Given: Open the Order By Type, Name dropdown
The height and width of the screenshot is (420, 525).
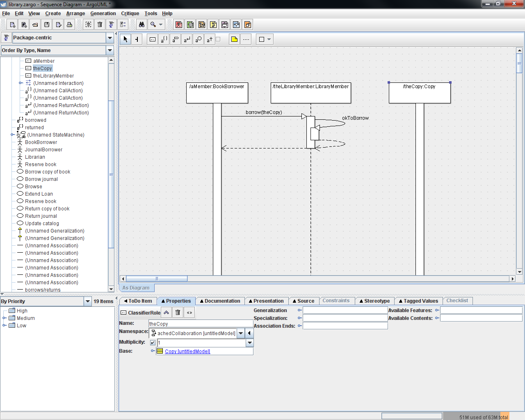Looking at the screenshot, I should pyautogui.click(x=110, y=50).
